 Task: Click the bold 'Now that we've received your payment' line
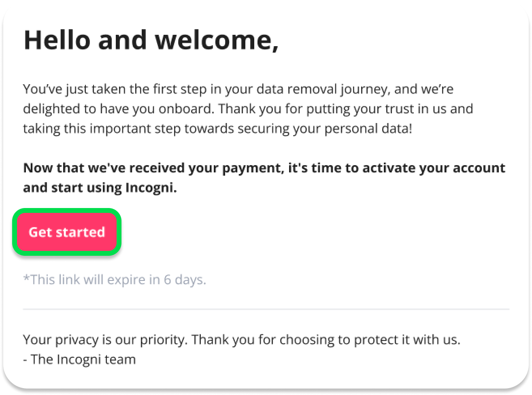pos(264,168)
